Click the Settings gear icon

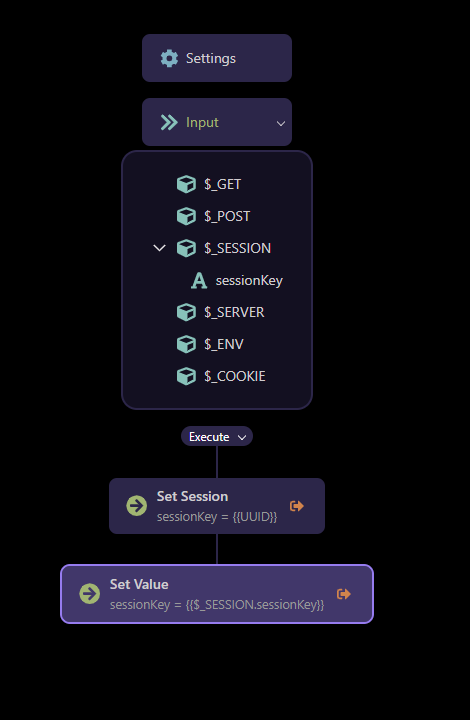click(169, 58)
